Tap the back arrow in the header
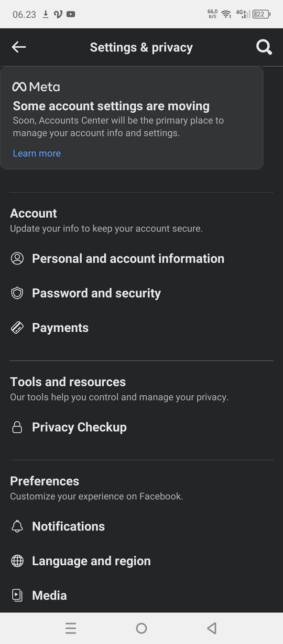This screenshot has height=644, width=283. (19, 47)
